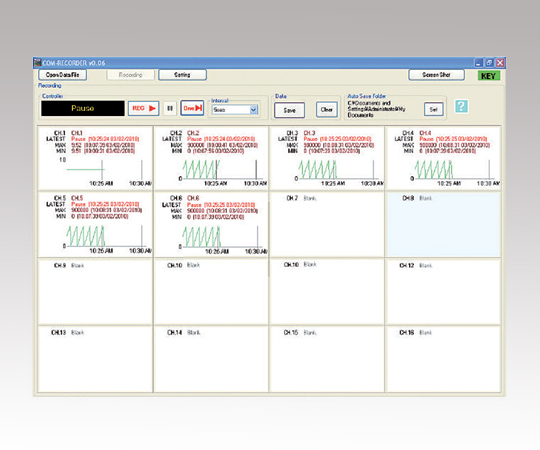The width and height of the screenshot is (540, 450).
Task: Open the Open Data File tab
Action: pyautogui.click(x=62, y=75)
